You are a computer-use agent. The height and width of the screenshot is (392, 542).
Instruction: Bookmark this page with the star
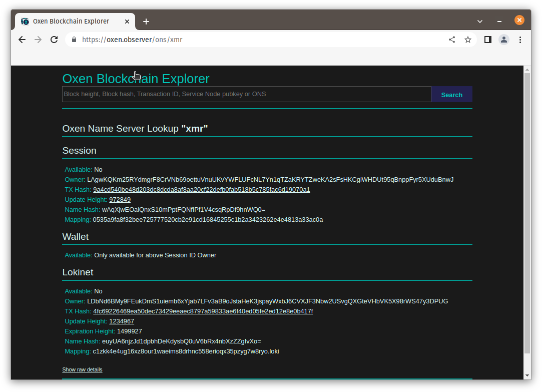[x=468, y=40]
